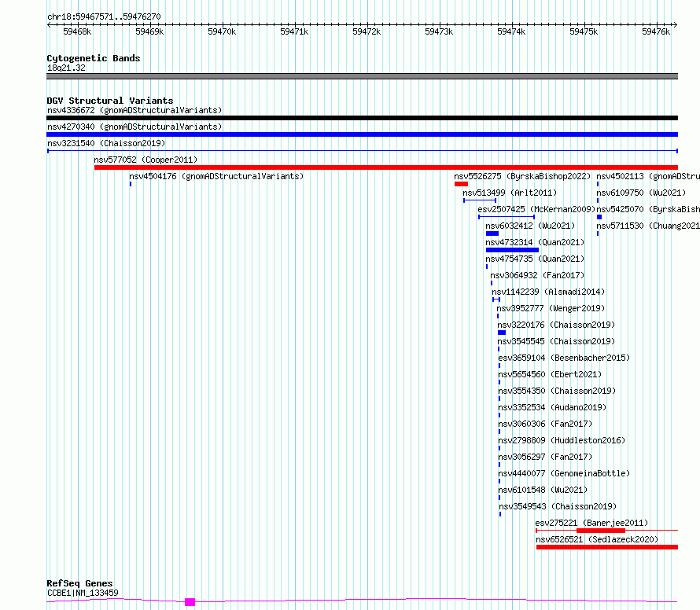Click the Cytogenetic Bands track title

click(94, 58)
